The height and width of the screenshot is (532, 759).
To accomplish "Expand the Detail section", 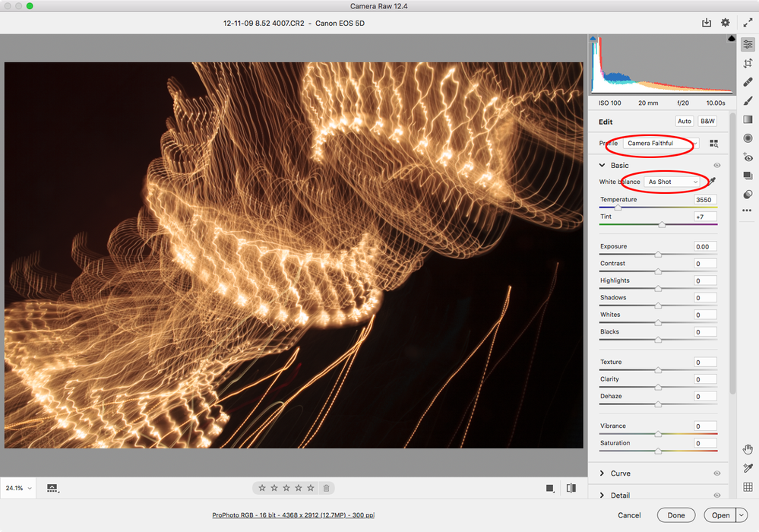I will click(x=602, y=496).
